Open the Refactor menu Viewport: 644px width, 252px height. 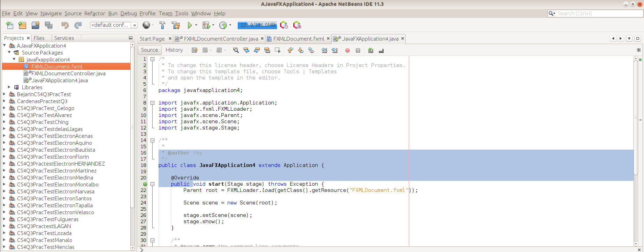click(x=95, y=14)
